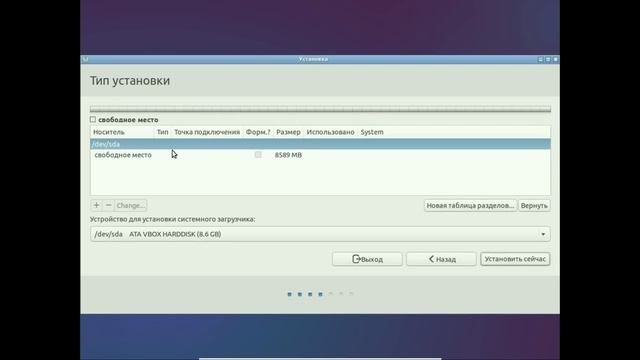Click the Размер column header
This screenshot has width=640, height=360.
click(x=288, y=132)
